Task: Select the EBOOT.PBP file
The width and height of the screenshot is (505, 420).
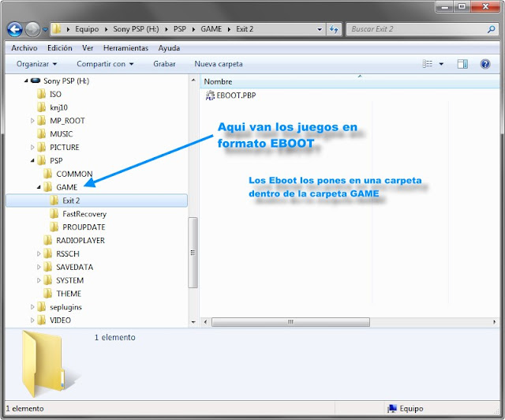Action: point(236,96)
